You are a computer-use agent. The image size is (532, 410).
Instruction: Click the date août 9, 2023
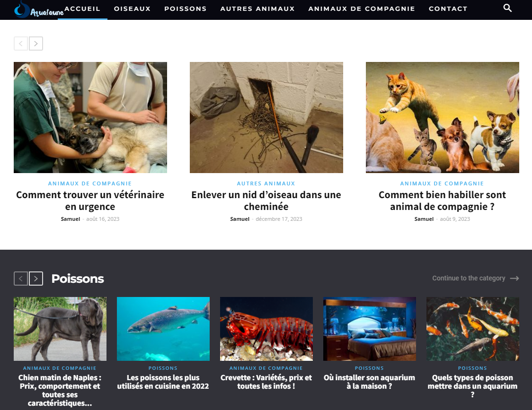455,219
